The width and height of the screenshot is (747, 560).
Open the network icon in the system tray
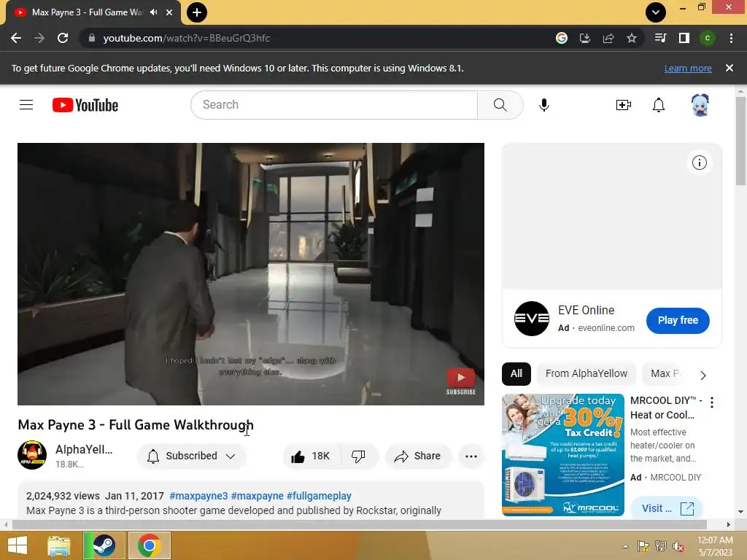[x=660, y=546]
